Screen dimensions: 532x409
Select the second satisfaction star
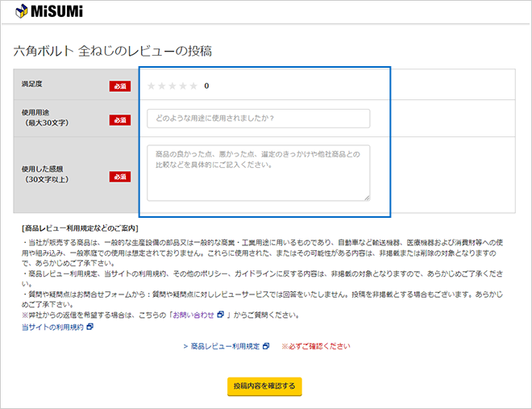[162, 86]
